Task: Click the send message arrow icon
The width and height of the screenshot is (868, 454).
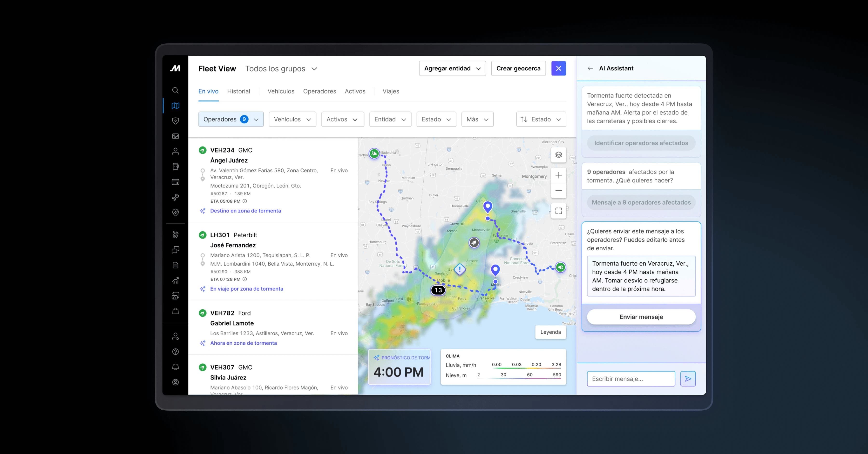Action: coord(688,379)
